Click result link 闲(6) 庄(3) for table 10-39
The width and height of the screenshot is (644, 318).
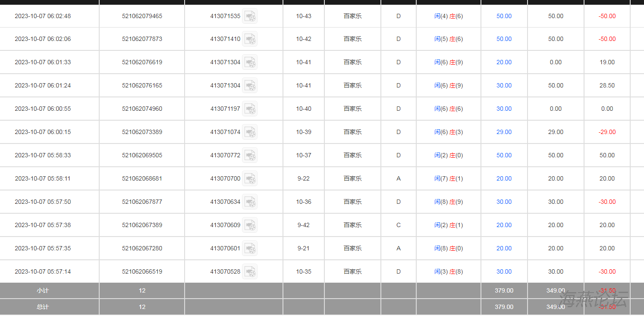pos(449,132)
